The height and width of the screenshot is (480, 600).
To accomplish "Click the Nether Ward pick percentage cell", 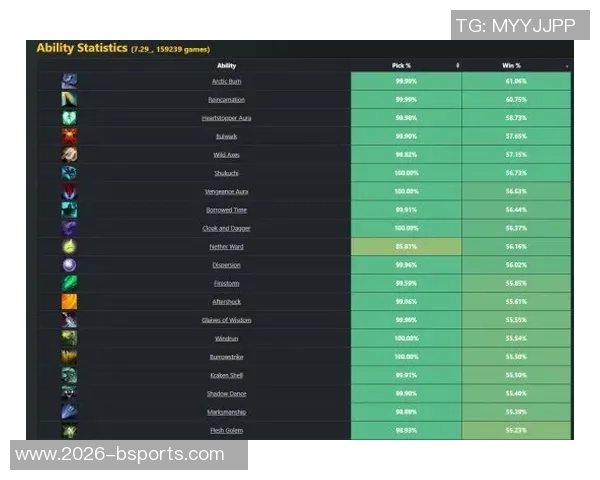I will [x=406, y=246].
